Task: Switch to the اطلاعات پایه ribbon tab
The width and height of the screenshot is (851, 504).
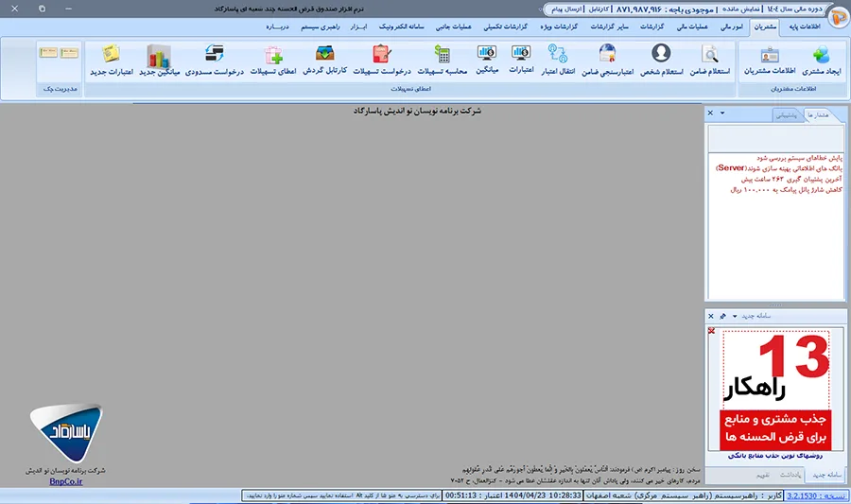Action: pos(805,26)
